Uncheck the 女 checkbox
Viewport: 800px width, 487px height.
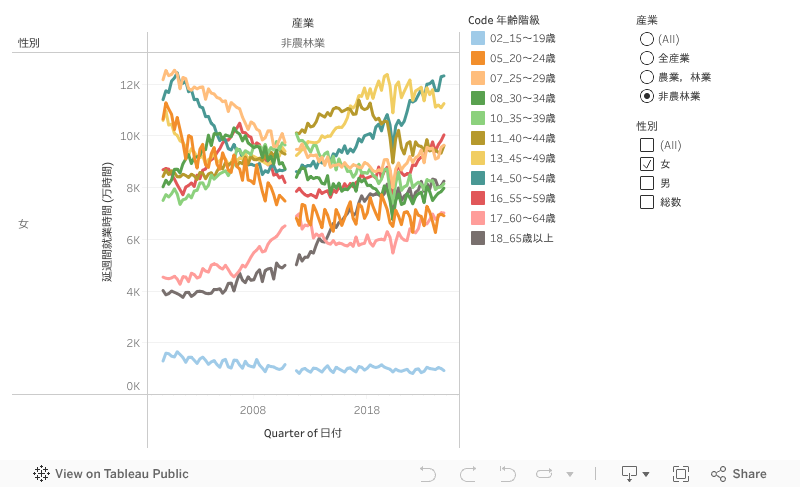[647, 164]
